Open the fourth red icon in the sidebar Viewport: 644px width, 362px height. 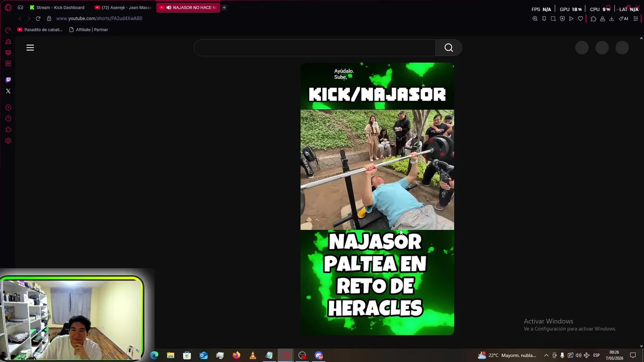[x=8, y=64]
